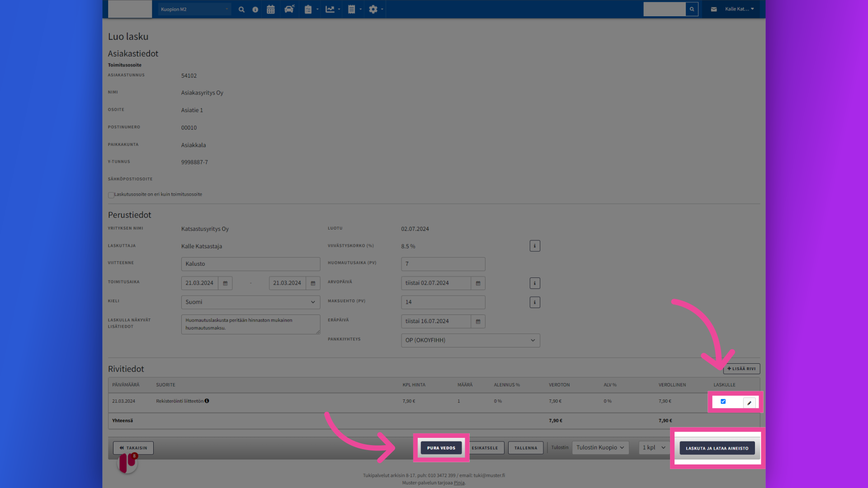Viewport: 868px width, 488px height.
Task: Open calendar picker for Arvopäivä
Action: [478, 283]
